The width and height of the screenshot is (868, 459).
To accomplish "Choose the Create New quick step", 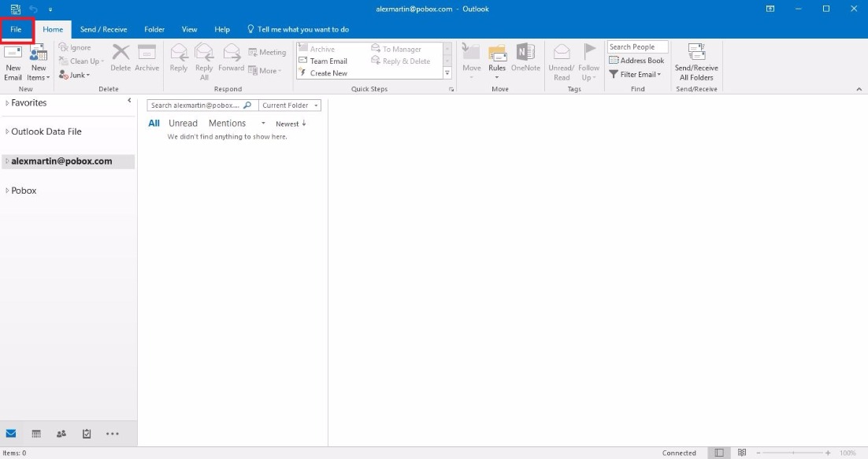I will (323, 73).
